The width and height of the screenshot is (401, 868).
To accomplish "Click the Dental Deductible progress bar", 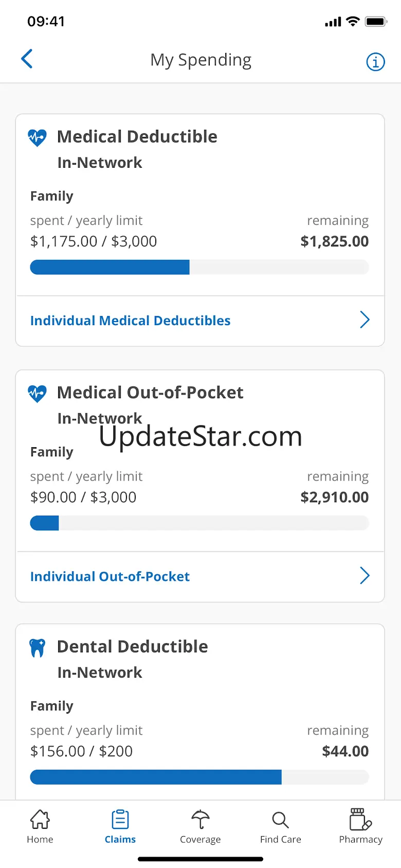I will (x=199, y=777).
